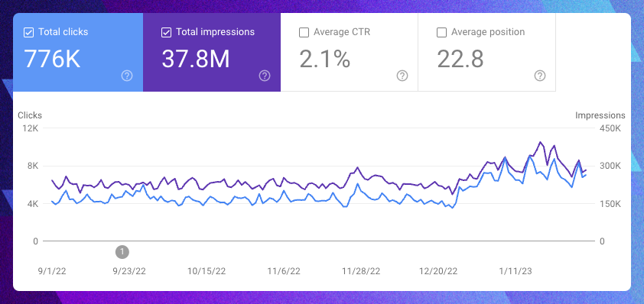The height and width of the screenshot is (304, 644).
Task: Click the Clicks axis title
Action: (x=30, y=115)
